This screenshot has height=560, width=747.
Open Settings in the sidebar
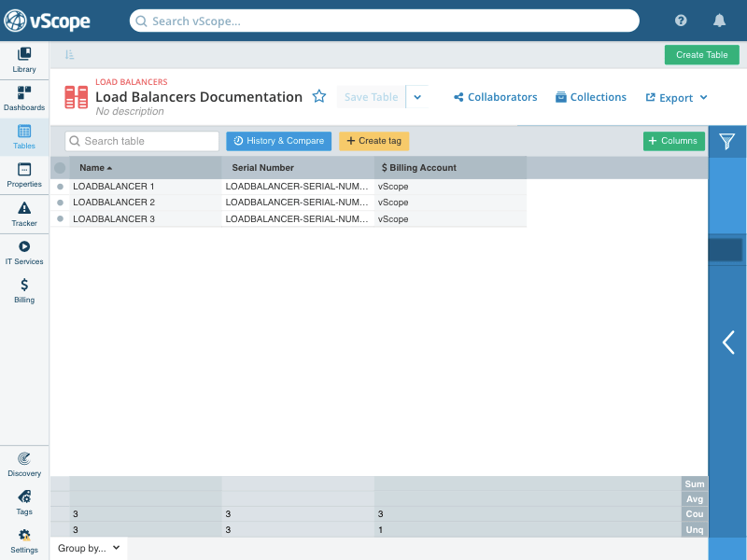pyautogui.click(x=24, y=541)
